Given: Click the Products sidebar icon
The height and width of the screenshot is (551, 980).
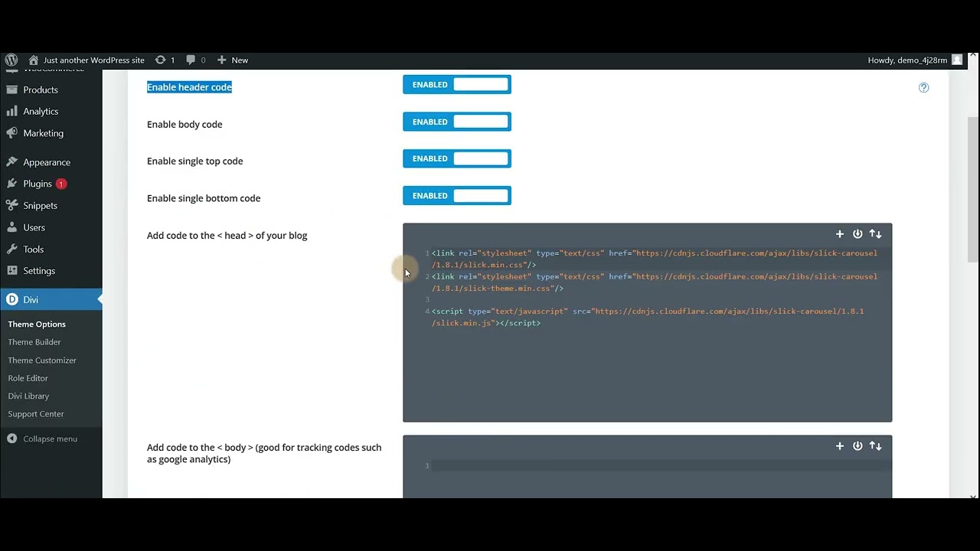Looking at the screenshot, I should pyautogui.click(x=11, y=90).
